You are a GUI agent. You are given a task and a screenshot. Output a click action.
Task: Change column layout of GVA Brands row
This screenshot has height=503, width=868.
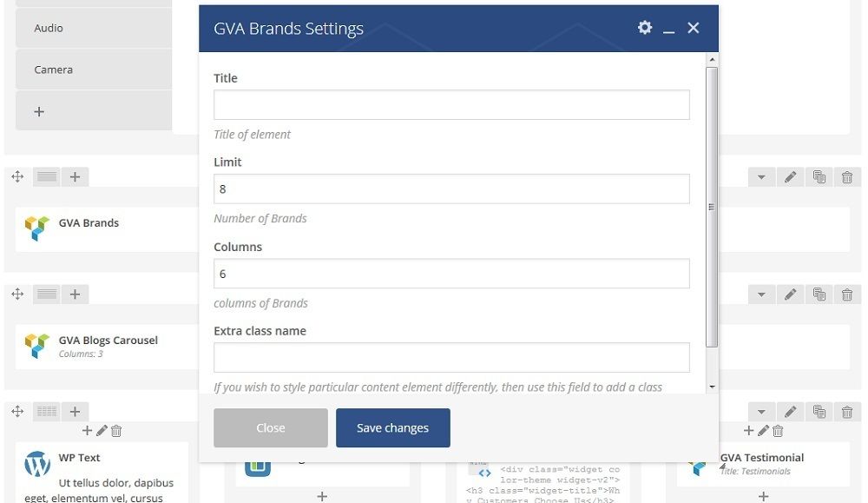pos(47,176)
